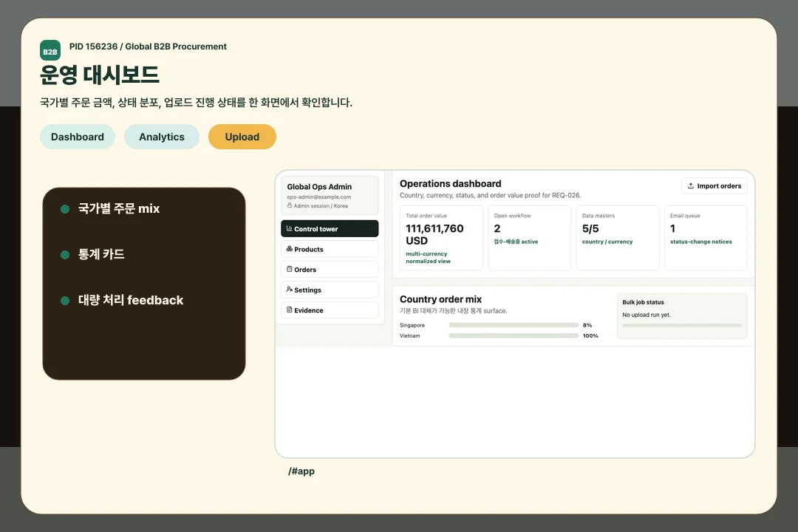Click the '운영 대시보드' page title
This screenshot has height=532, width=798.
tap(100, 75)
